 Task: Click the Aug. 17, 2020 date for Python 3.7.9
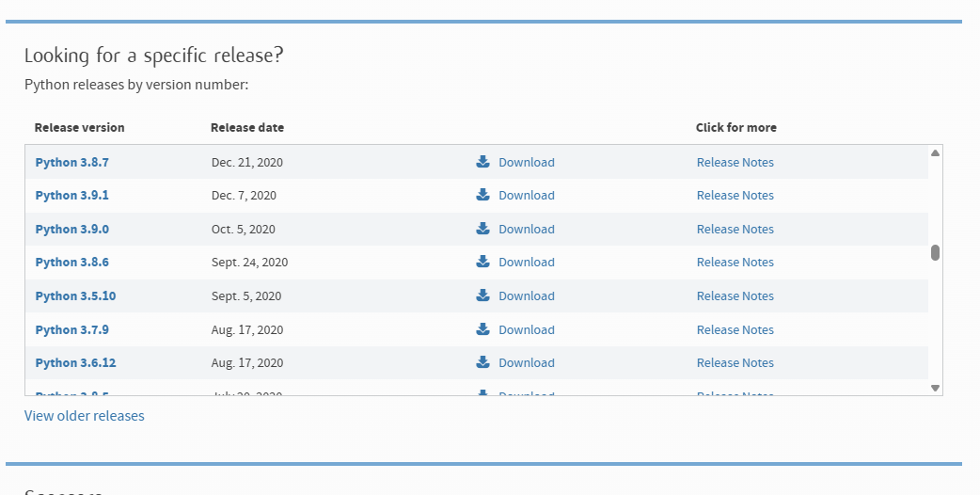pos(246,330)
